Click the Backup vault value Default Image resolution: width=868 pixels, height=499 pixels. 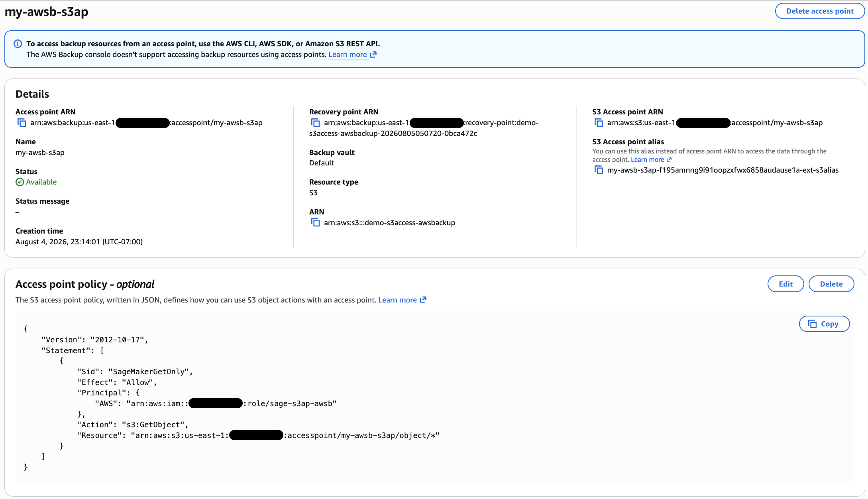pyautogui.click(x=322, y=163)
